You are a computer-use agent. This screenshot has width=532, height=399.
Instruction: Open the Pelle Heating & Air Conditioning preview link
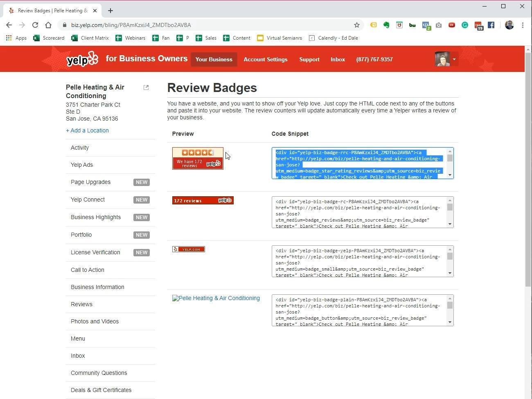coord(216,298)
